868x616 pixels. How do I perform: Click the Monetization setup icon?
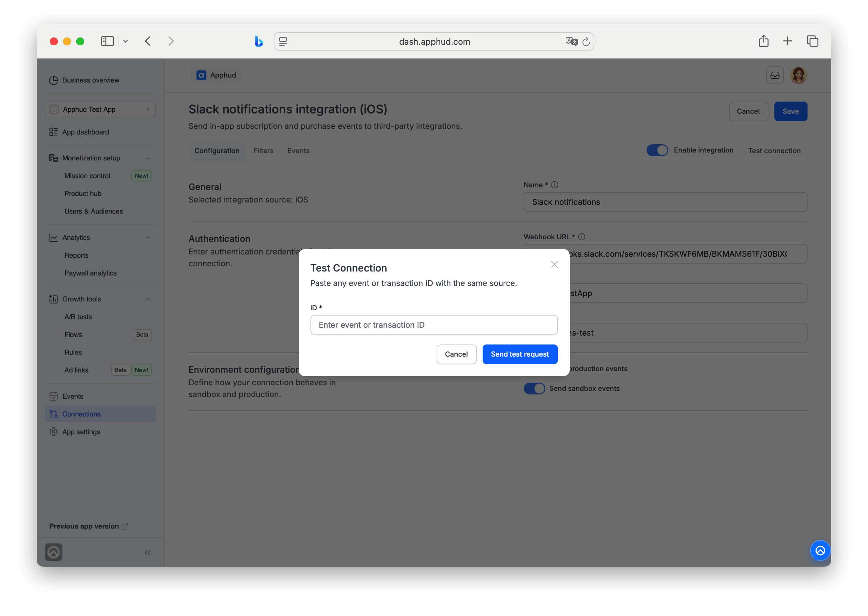click(x=54, y=158)
